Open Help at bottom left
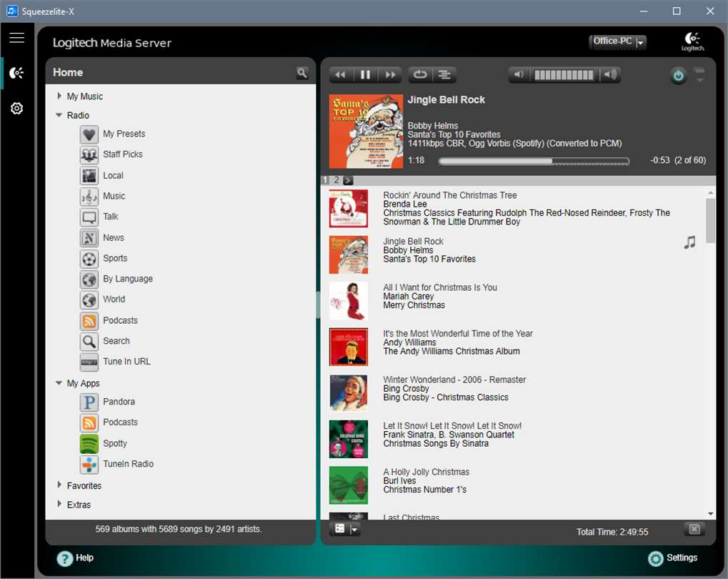728x579 pixels. click(x=76, y=558)
